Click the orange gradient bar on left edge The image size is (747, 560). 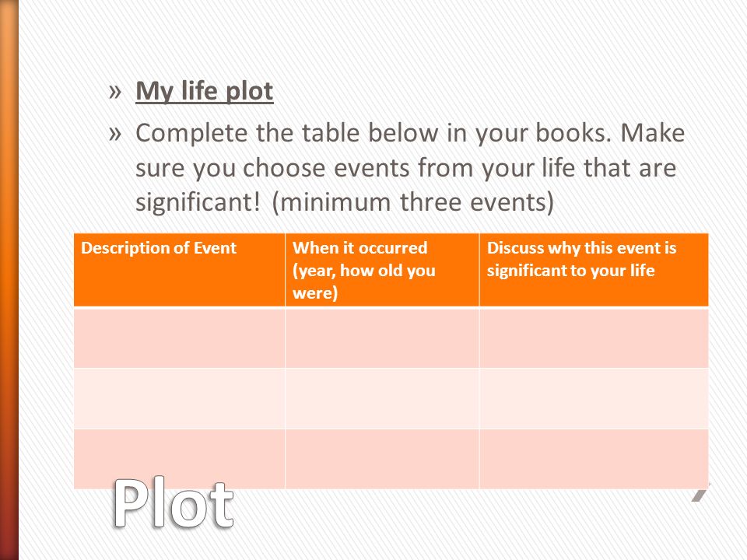pyautogui.click(x=9, y=280)
